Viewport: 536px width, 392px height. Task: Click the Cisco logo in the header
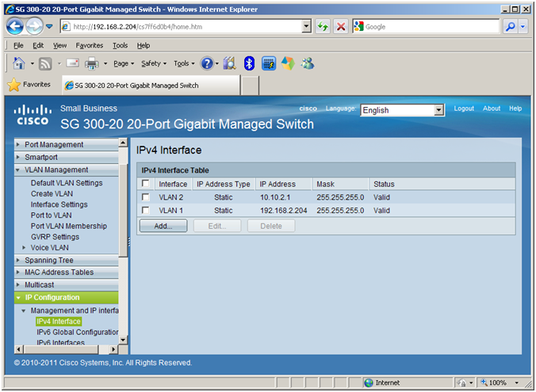33,115
